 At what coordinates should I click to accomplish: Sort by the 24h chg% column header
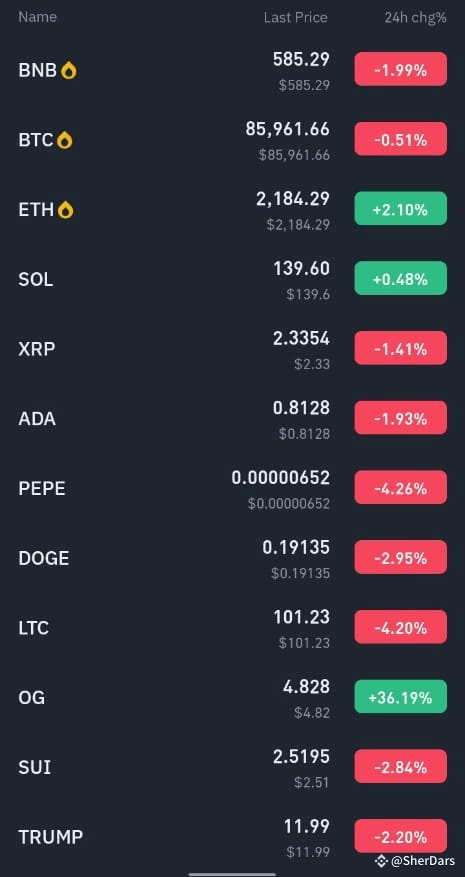415,17
